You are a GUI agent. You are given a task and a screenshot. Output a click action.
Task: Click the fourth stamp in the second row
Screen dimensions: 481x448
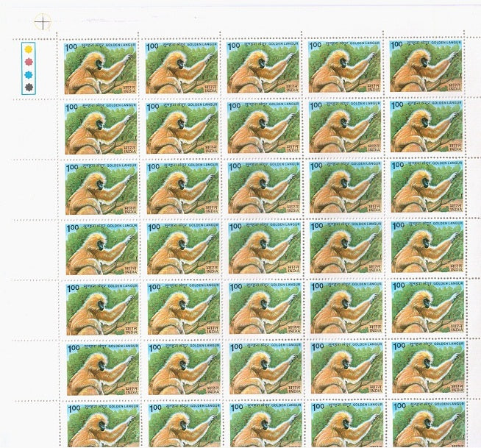click(345, 127)
